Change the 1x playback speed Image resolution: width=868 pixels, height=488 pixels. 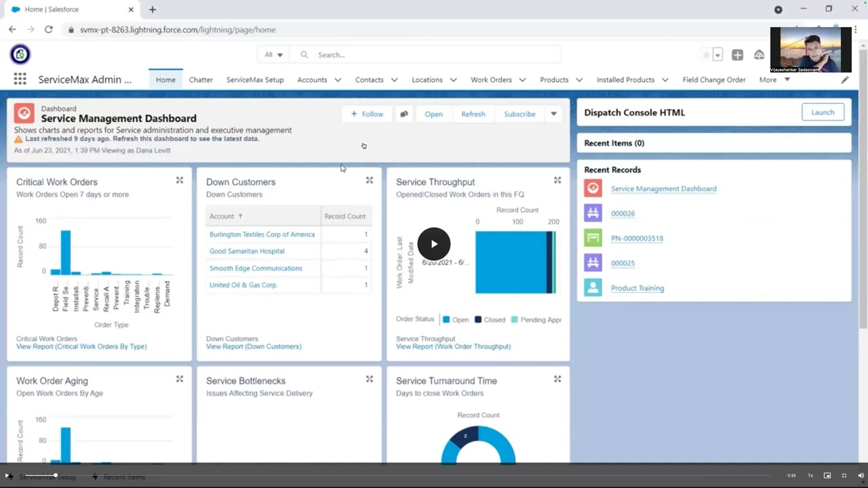pyautogui.click(x=810, y=476)
